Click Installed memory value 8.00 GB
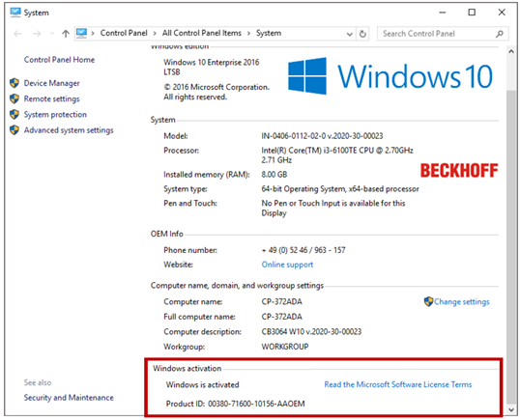 click(274, 174)
